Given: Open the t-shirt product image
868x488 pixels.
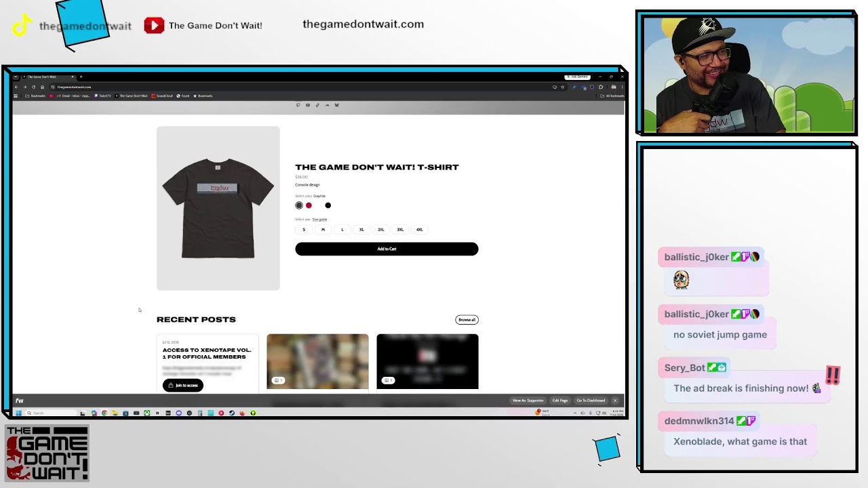Looking at the screenshot, I should pyautogui.click(x=218, y=208).
